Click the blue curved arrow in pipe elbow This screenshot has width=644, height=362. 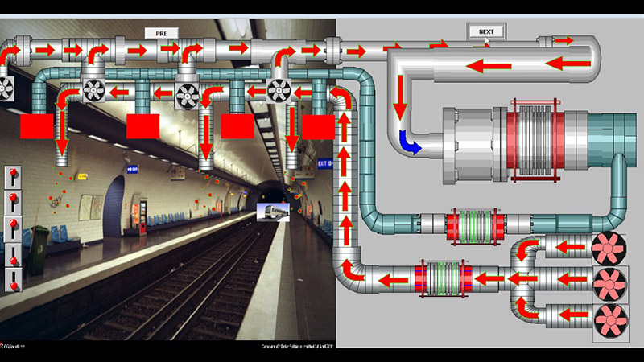[x=411, y=143]
